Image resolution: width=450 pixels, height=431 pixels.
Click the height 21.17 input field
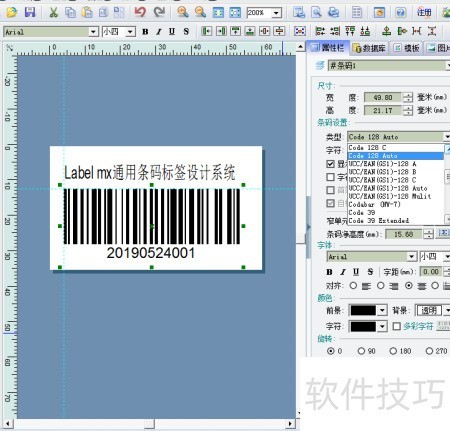point(383,110)
